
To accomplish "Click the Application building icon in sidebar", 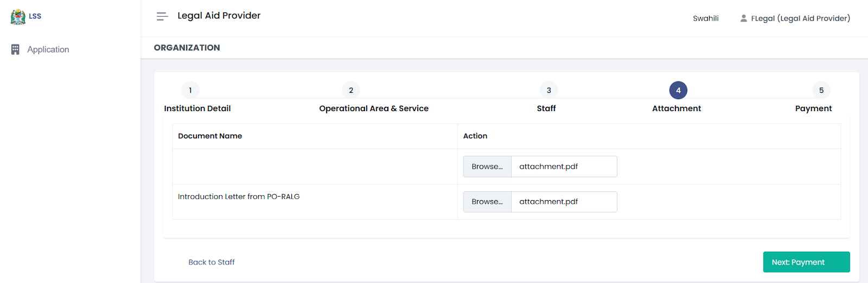I will point(15,49).
